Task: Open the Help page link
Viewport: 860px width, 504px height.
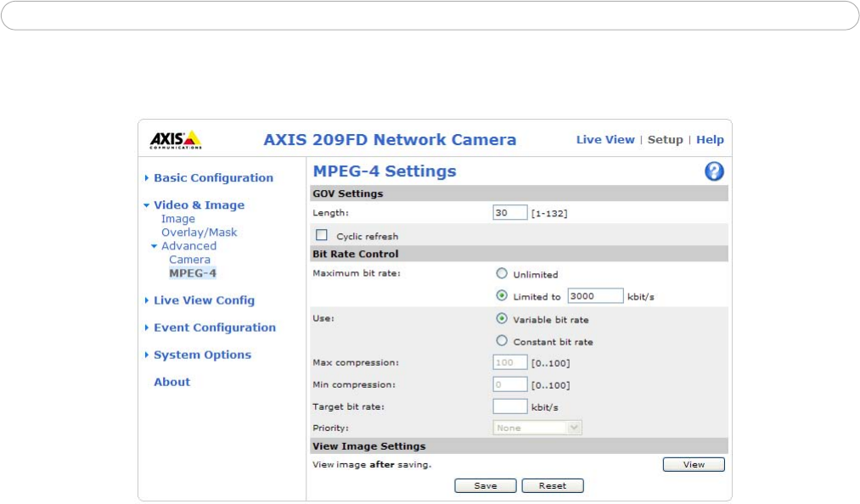Action: [710, 140]
